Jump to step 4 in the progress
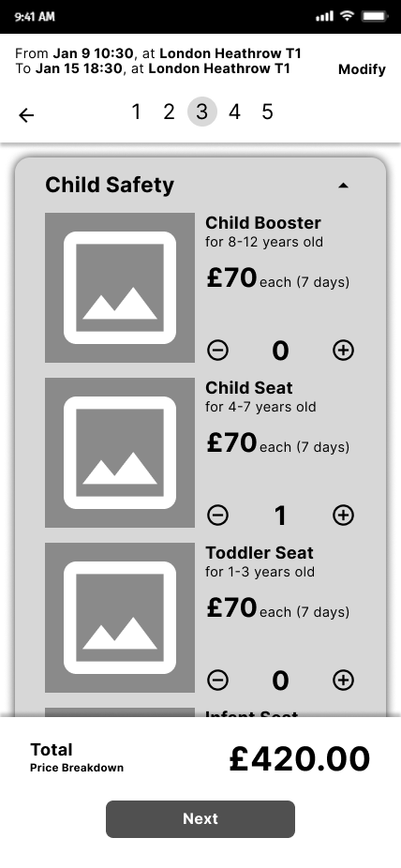 pos(234,112)
